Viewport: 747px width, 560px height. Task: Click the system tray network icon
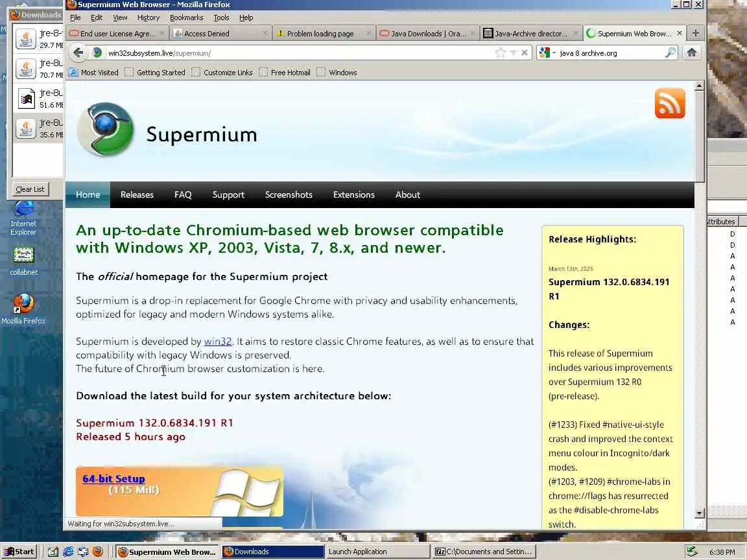click(692, 552)
